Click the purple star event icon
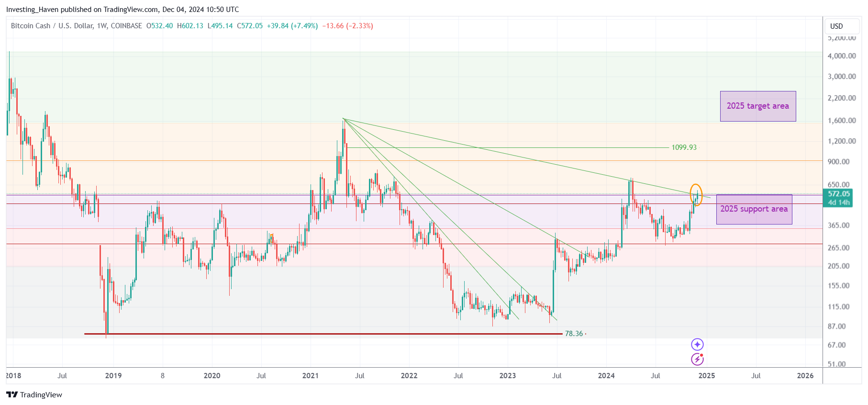868x405 pixels. tap(697, 344)
